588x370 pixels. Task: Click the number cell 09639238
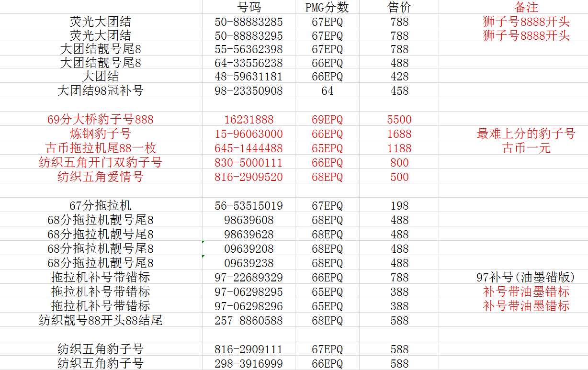[249, 263]
